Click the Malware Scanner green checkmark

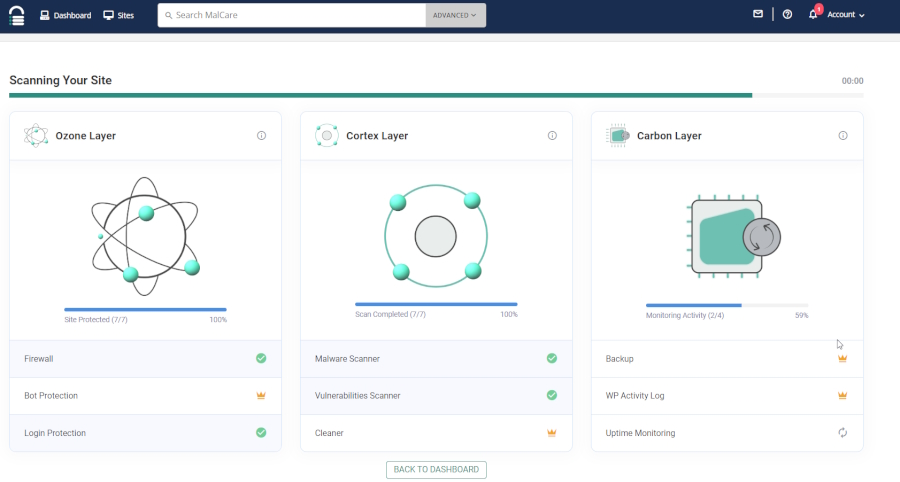coord(552,358)
